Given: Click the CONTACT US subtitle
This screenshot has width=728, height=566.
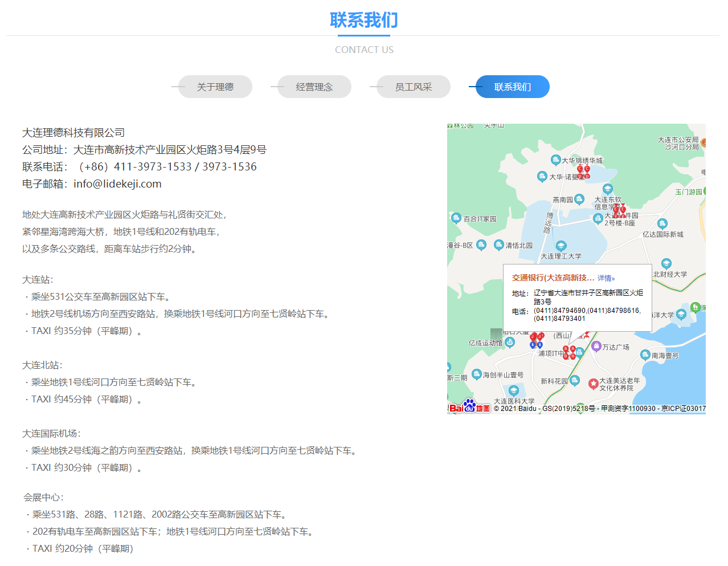Looking at the screenshot, I should (364, 50).
